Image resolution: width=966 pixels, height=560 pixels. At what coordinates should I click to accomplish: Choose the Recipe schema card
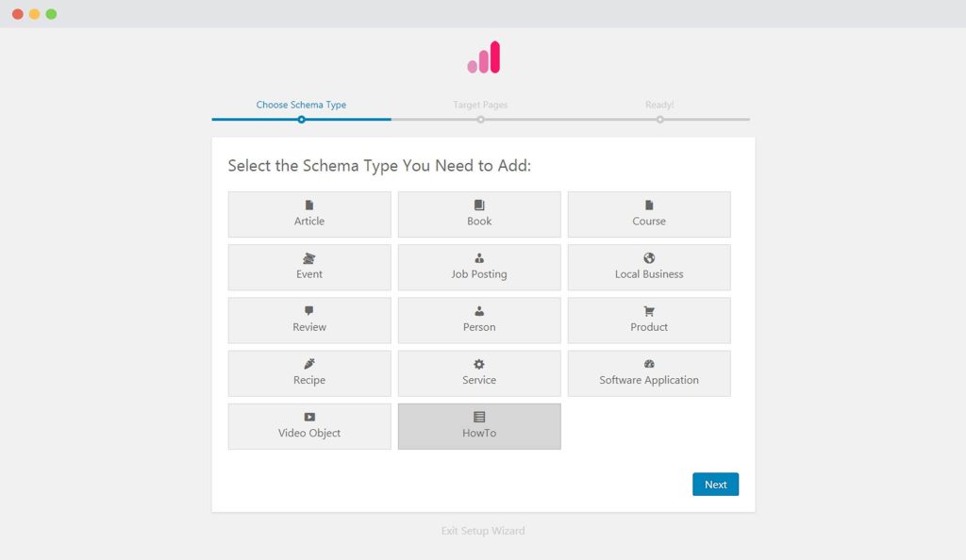309,372
